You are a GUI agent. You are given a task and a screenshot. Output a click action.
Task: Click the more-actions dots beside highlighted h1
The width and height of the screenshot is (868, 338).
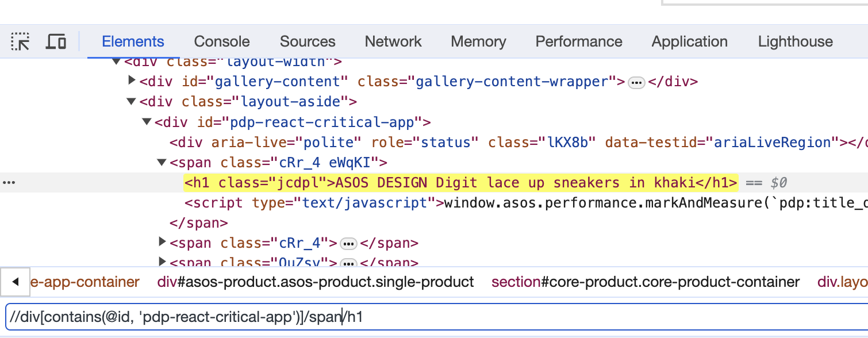pyautogui.click(x=9, y=182)
